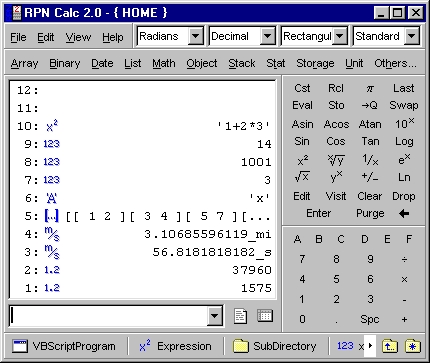Click the x-th root of y key
430x363 pixels.
(x=336, y=160)
